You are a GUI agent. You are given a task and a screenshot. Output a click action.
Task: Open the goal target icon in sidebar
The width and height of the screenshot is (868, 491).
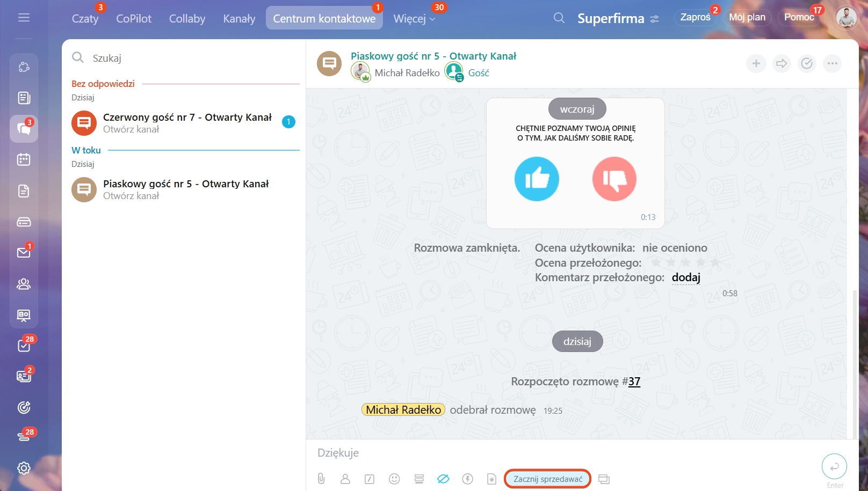[24, 407]
